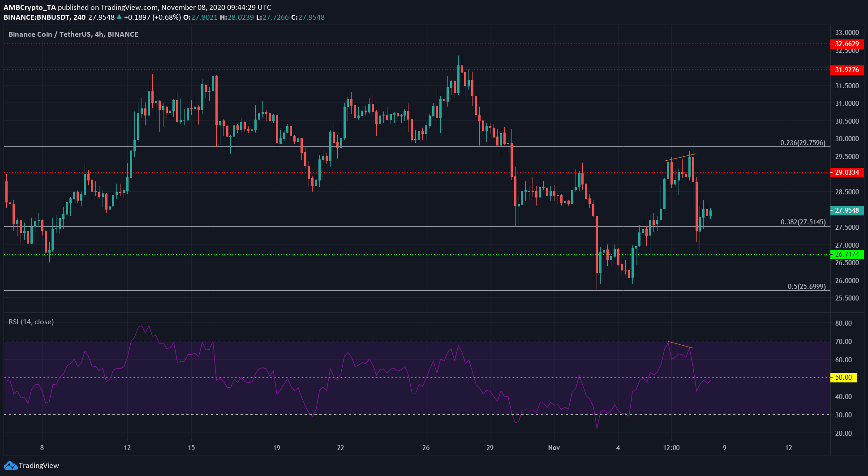
Task: Click the 0.236(29.7596) Fibonacci label
Action: click(x=803, y=143)
